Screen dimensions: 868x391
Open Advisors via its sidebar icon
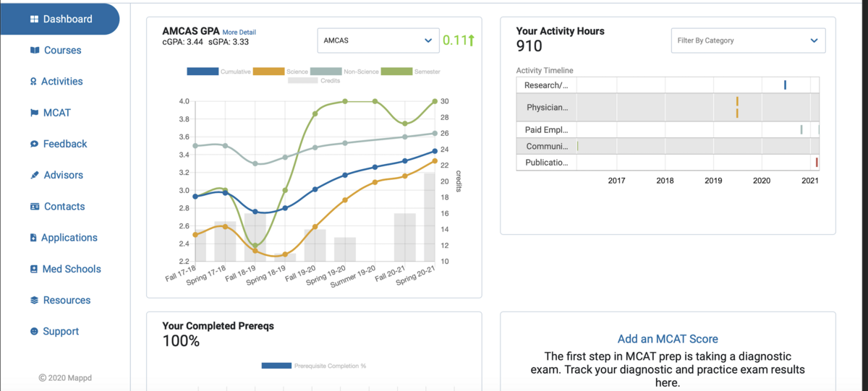pyautogui.click(x=34, y=175)
